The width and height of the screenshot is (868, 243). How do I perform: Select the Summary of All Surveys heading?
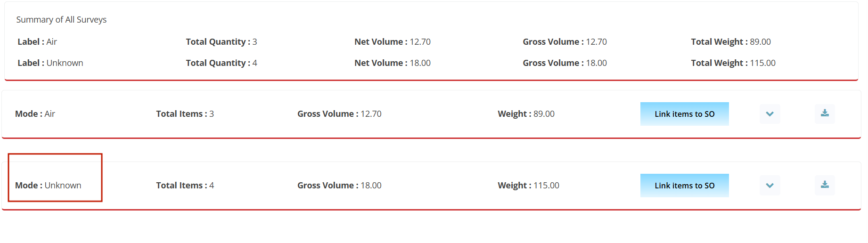pos(61,20)
